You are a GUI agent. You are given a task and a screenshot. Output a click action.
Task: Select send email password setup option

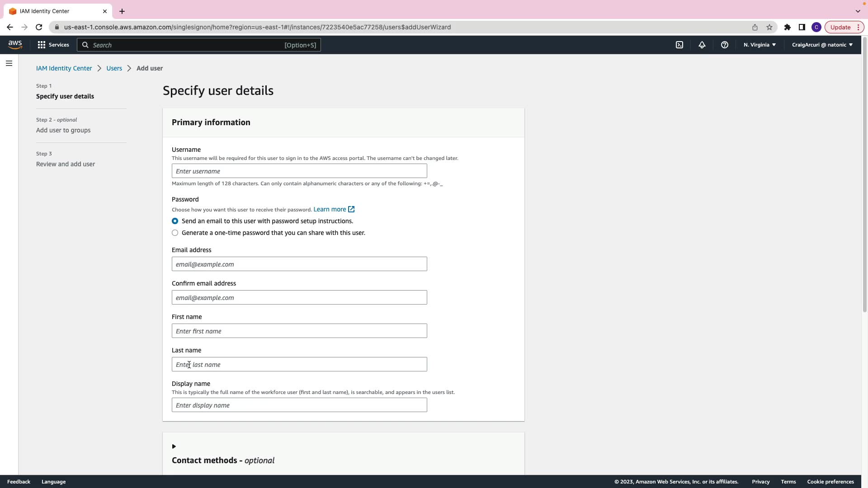point(175,221)
